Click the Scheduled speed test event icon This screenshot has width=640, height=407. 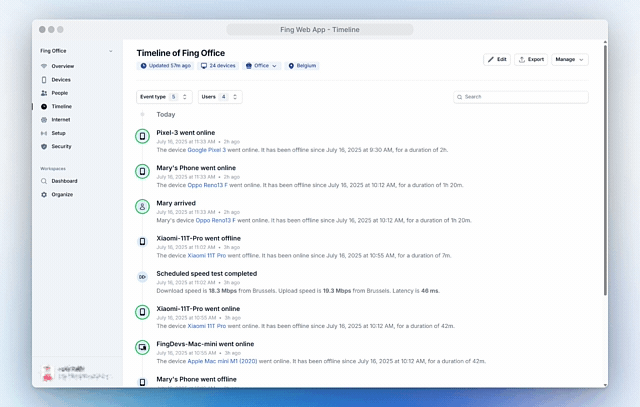[142, 277]
